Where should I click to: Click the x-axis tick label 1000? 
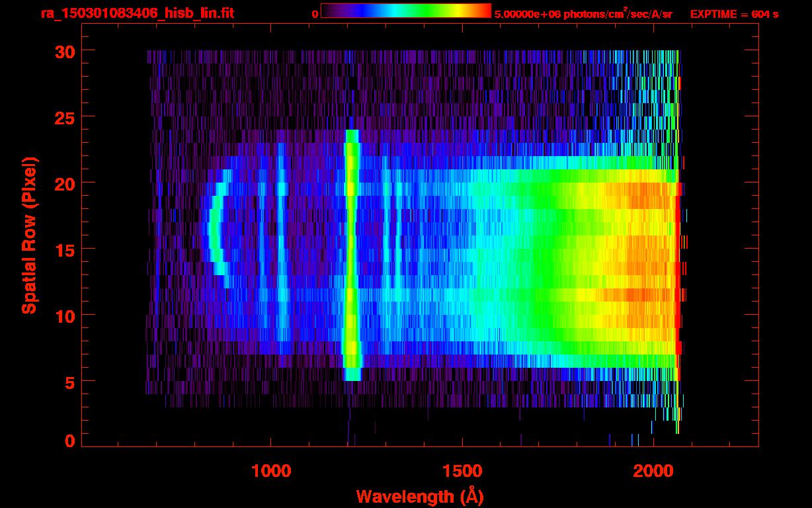[271, 471]
